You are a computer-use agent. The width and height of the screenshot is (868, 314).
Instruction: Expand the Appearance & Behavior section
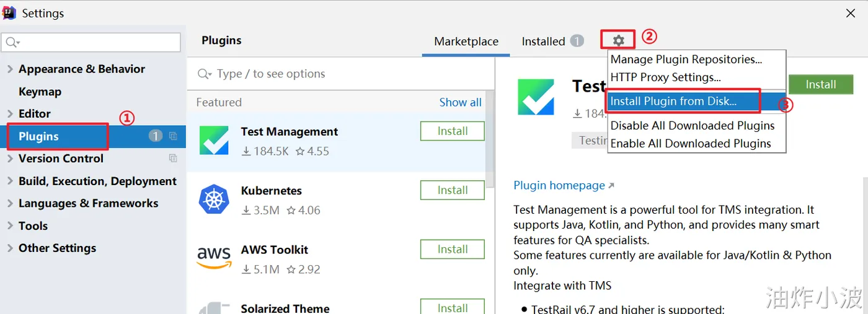10,69
